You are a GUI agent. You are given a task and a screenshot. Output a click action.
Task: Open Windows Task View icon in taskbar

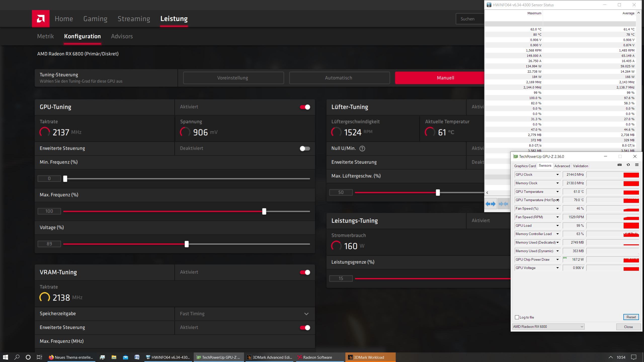point(39,357)
